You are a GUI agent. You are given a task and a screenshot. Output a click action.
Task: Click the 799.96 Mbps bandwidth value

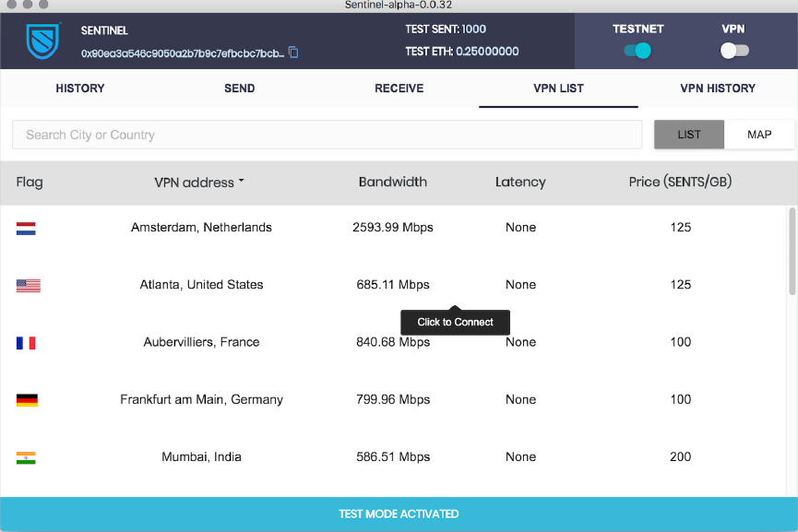(392, 400)
